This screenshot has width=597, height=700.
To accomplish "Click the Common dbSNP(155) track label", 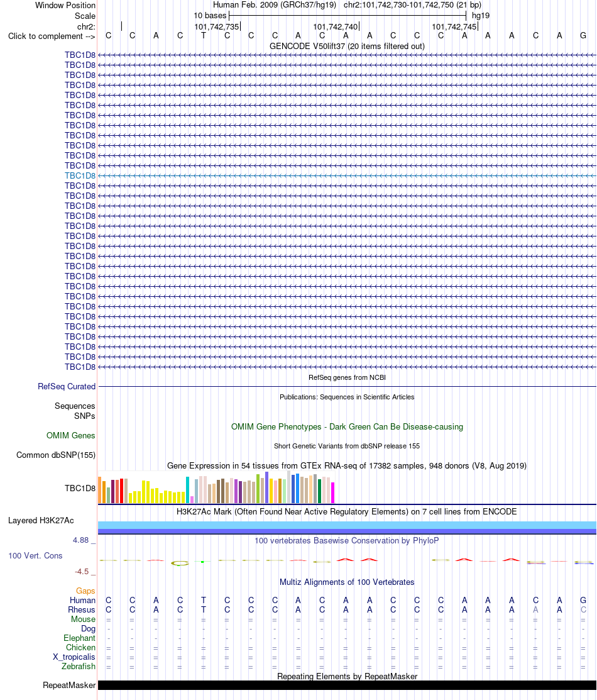I will (56, 455).
